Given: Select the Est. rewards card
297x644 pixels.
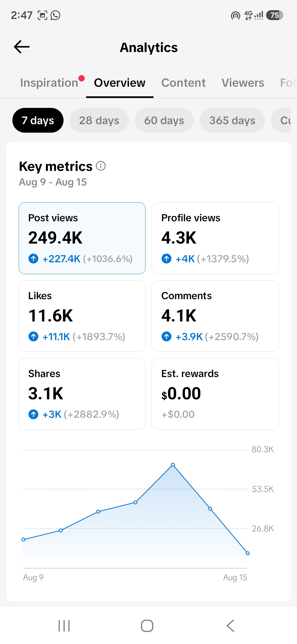Looking at the screenshot, I should click(x=215, y=394).
